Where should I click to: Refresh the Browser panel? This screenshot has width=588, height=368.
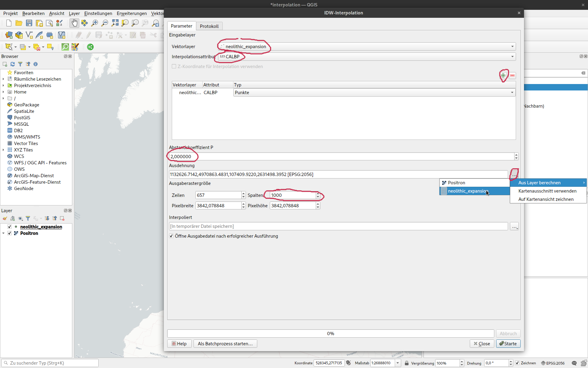pyautogui.click(x=13, y=64)
